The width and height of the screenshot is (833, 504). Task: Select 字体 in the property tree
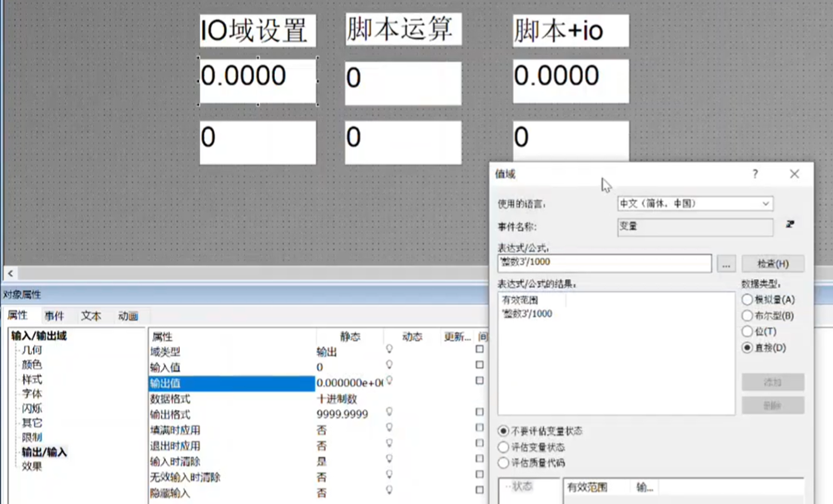[32, 393]
